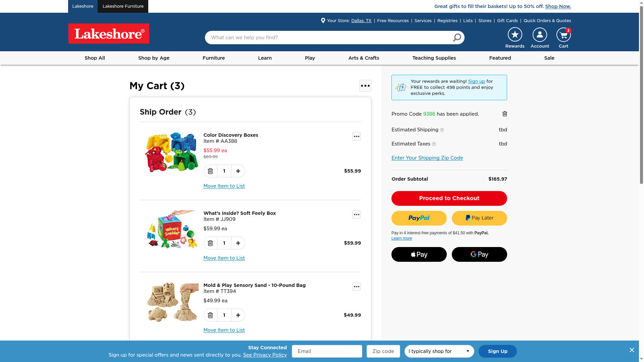
Task: Click Color Discovery Boxes product thumbnail
Action: point(172,153)
